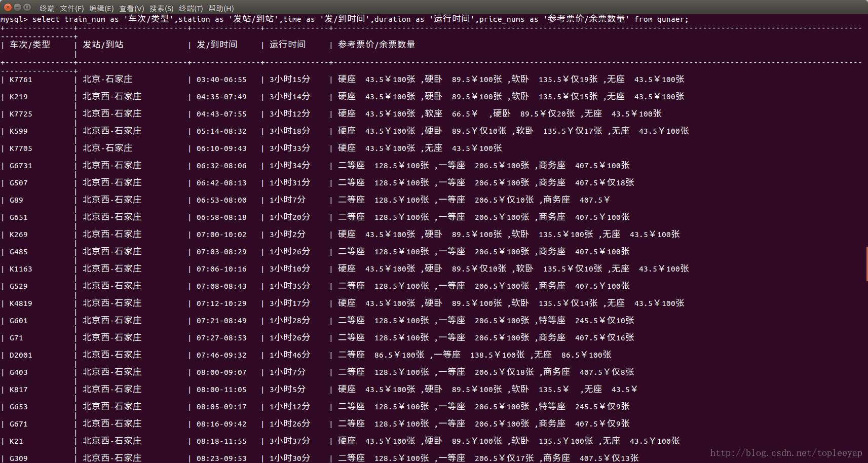Screen dimensions: 868x463
Task: Click train number G507
Action: point(19,183)
